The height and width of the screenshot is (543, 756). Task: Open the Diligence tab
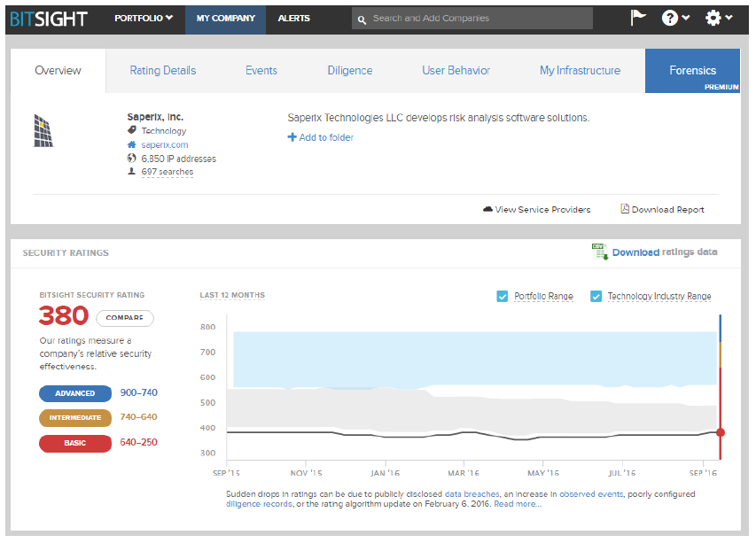tap(350, 70)
